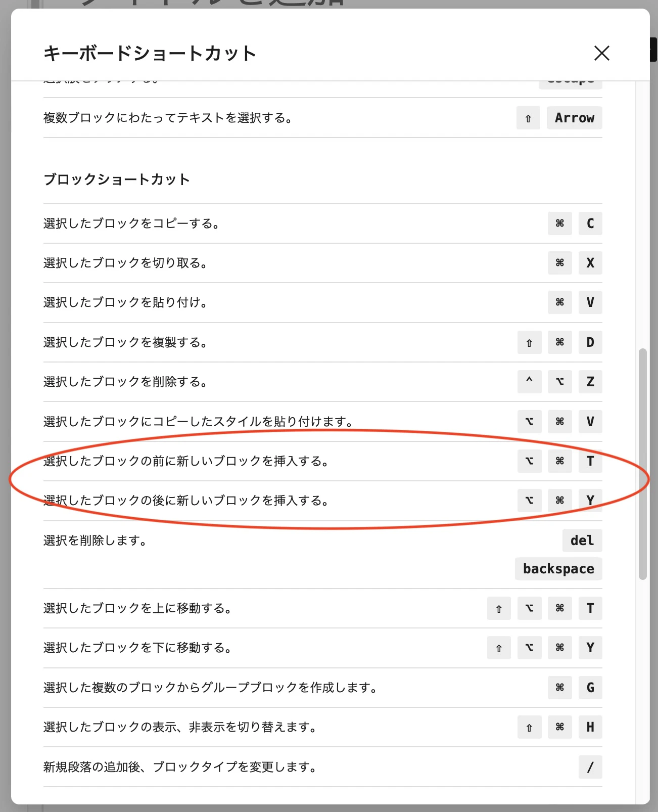Click 選択したブロックの後に新しいブロックを挿入する。 text
Image resolution: width=658 pixels, height=812 pixels.
click(186, 501)
